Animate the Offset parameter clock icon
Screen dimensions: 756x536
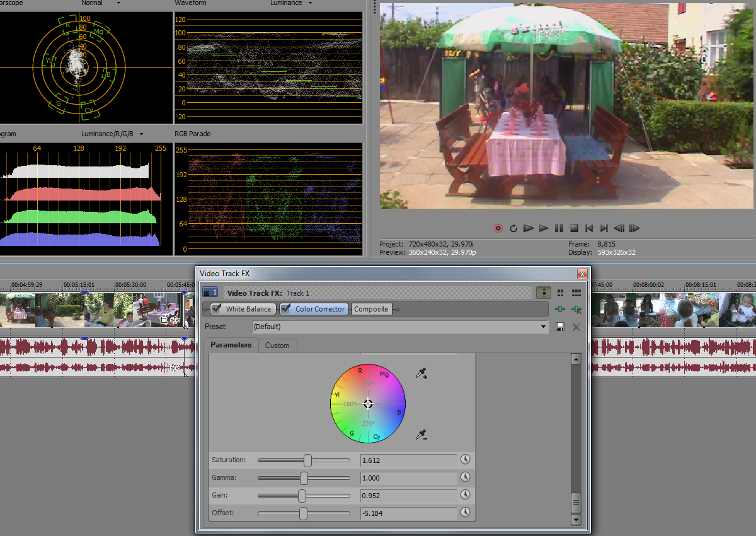tap(466, 513)
